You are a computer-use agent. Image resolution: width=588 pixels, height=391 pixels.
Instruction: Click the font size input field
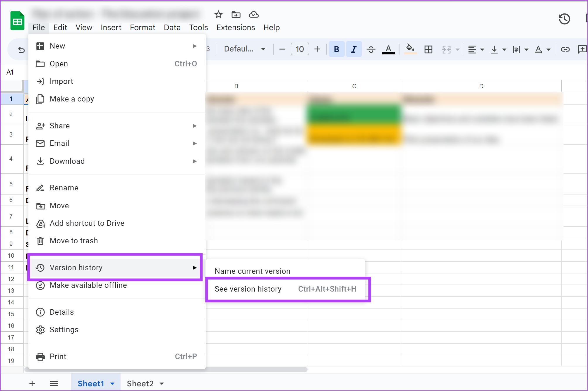click(300, 49)
